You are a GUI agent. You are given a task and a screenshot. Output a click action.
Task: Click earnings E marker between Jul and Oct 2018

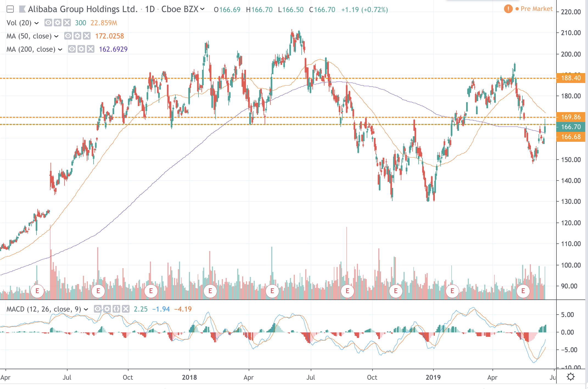coord(348,291)
